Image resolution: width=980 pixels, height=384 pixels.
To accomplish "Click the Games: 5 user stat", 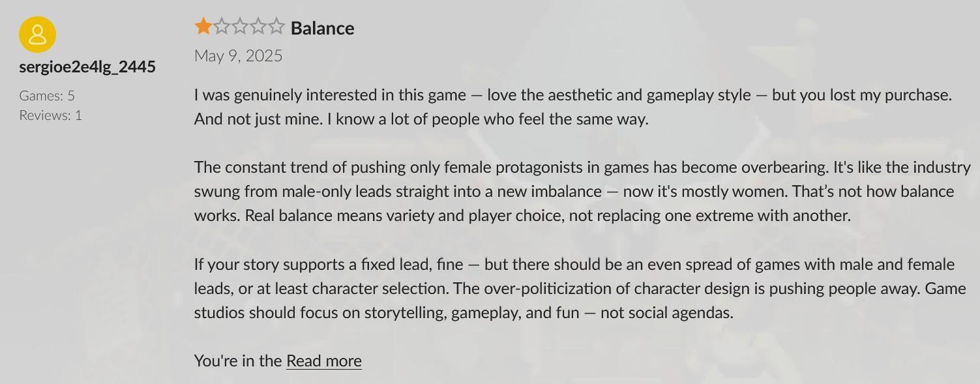I will click(47, 95).
